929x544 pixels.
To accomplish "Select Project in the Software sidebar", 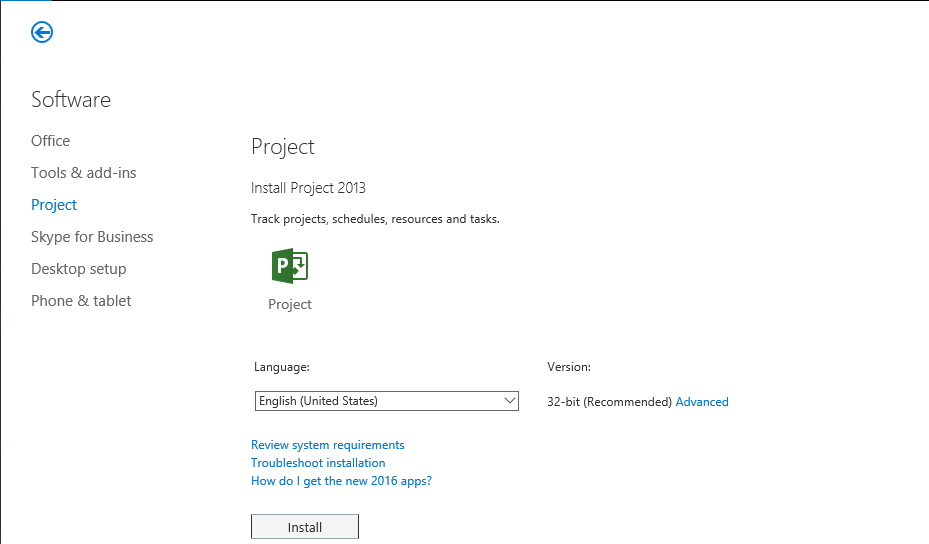I will 54,205.
